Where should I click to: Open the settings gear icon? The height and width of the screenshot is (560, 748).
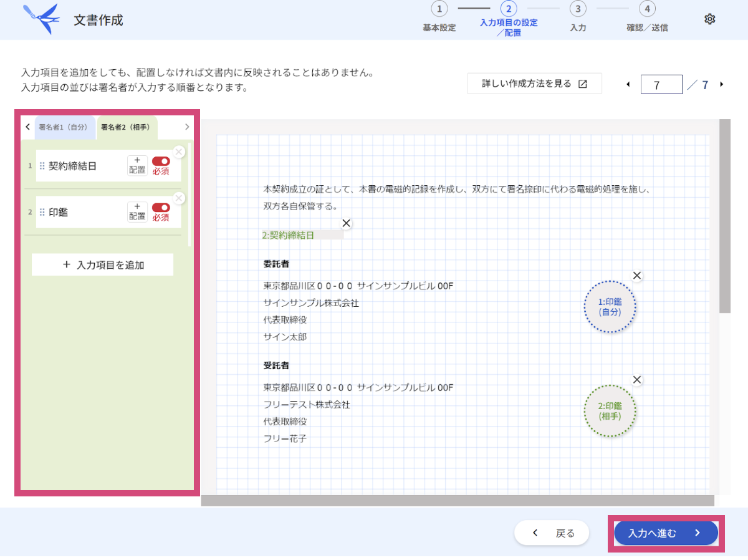[709, 19]
